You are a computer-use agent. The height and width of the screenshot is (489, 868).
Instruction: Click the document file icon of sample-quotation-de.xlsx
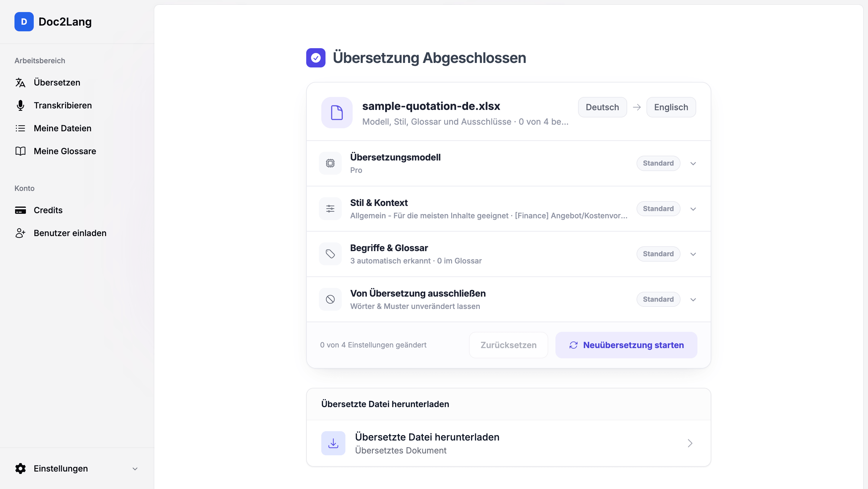click(337, 112)
